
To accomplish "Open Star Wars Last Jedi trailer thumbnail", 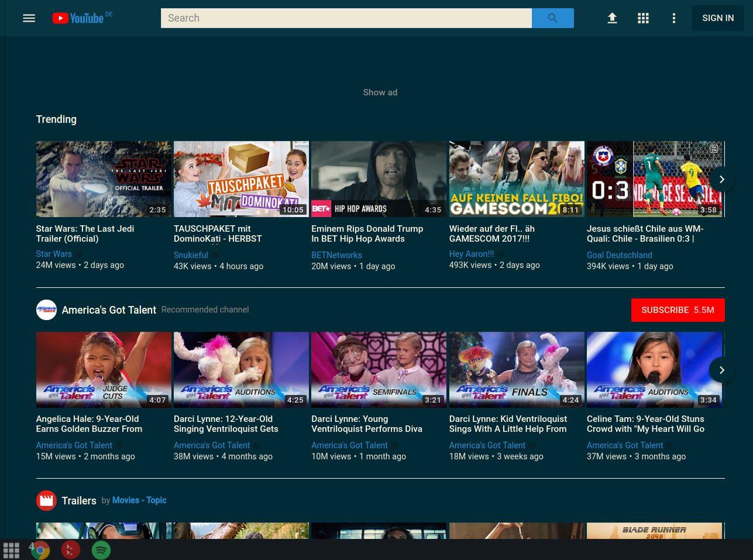I will click(x=104, y=179).
